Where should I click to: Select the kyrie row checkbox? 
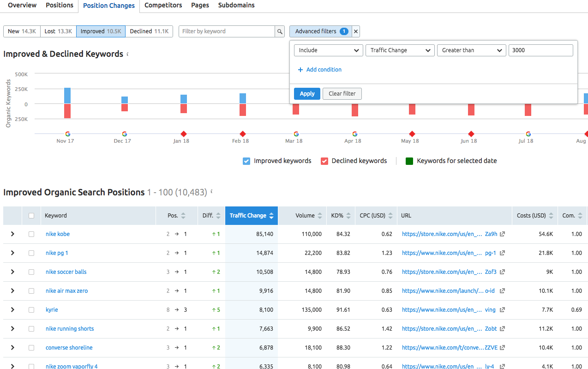(x=31, y=310)
